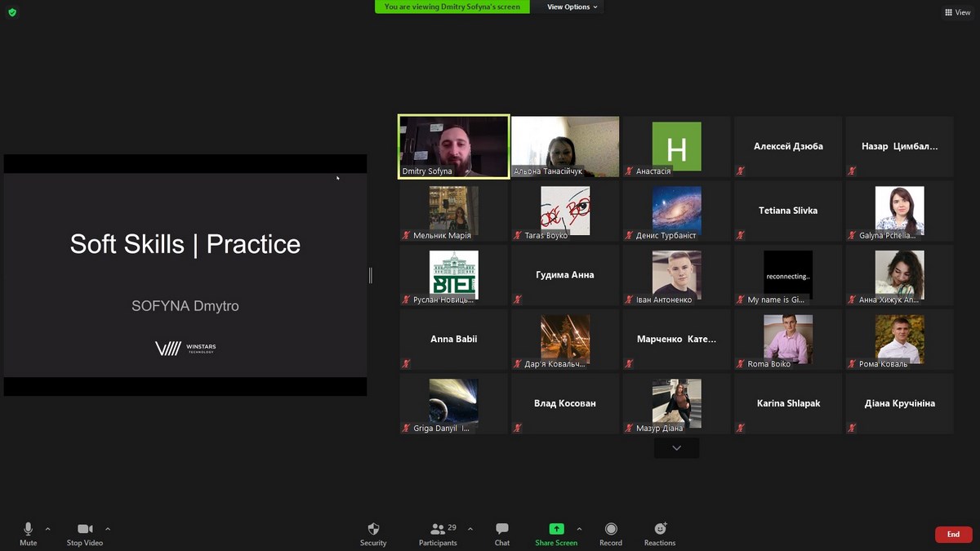The image size is (980, 551).
Task: Show more participants with down chevron
Action: coord(676,448)
